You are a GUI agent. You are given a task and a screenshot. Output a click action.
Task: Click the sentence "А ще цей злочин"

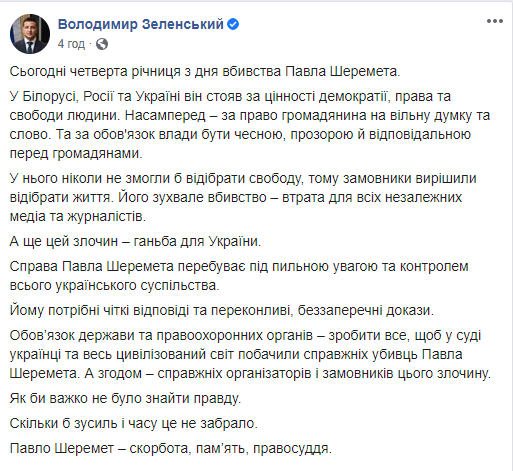[135, 241]
